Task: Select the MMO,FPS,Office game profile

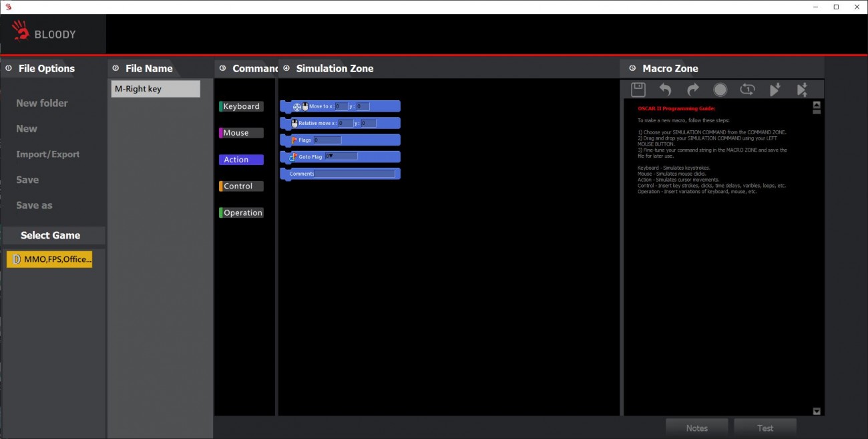Action: pos(49,259)
